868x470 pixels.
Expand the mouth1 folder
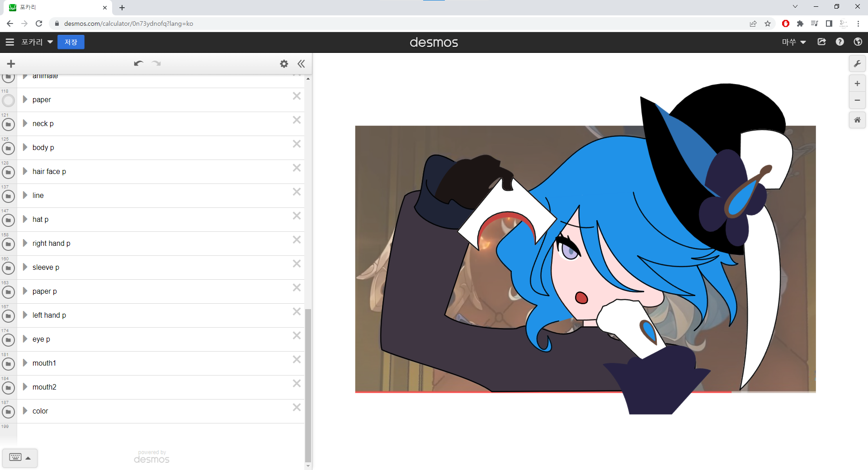[25, 363]
